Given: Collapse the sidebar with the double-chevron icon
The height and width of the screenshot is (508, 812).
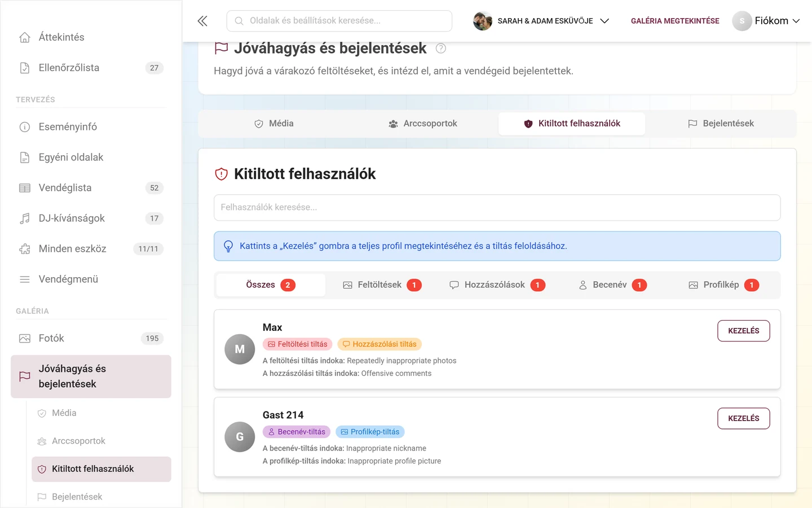Looking at the screenshot, I should [202, 21].
